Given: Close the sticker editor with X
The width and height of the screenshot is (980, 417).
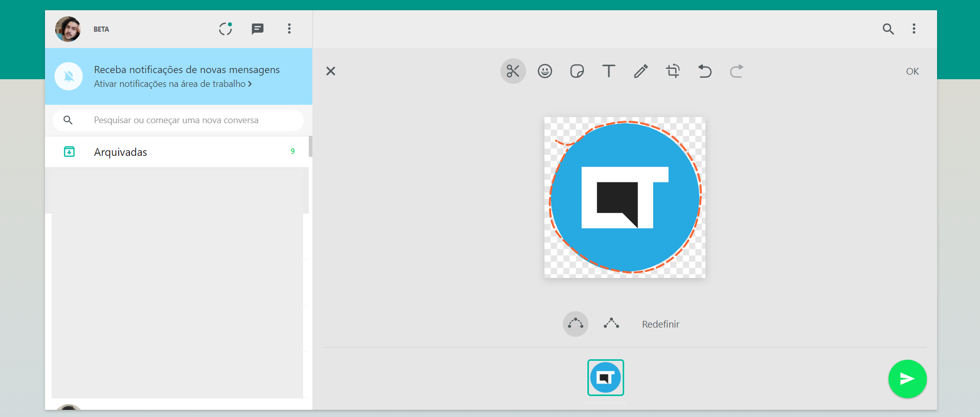Looking at the screenshot, I should point(331,71).
